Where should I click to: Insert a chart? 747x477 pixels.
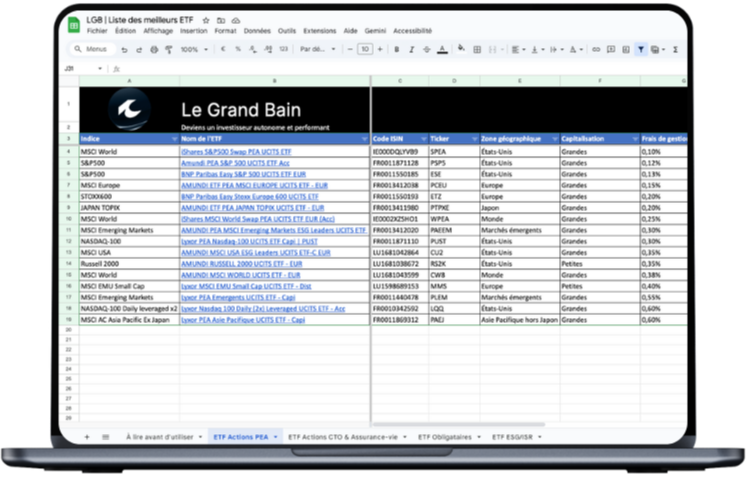[x=626, y=49]
